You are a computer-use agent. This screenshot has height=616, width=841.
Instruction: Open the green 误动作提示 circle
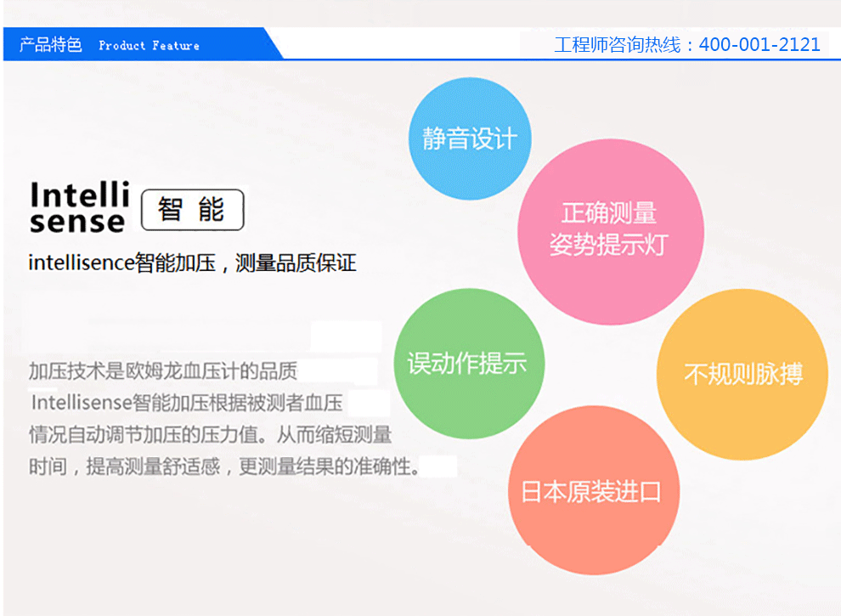(468, 364)
